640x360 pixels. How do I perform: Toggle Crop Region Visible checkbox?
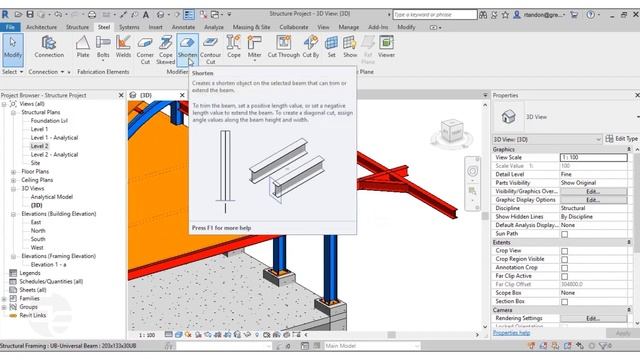[564, 260]
